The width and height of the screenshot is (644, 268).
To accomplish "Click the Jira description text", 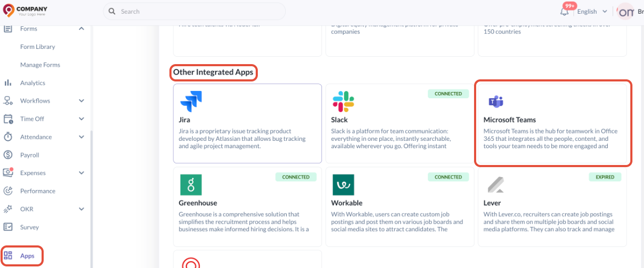I will pos(242,139).
